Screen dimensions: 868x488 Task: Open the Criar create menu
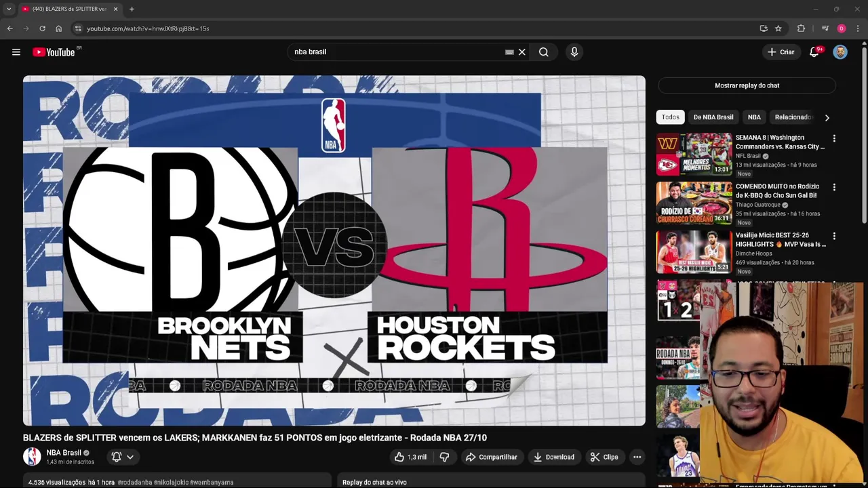tap(781, 52)
